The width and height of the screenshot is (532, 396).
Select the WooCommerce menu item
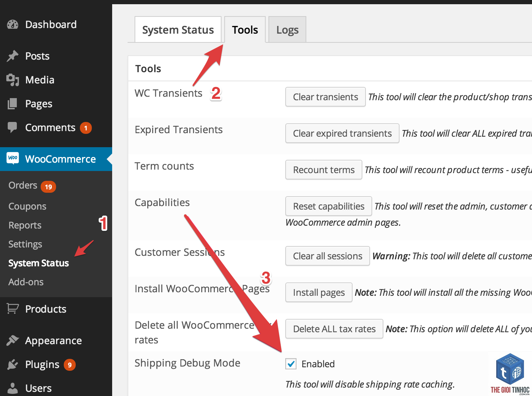(x=56, y=159)
